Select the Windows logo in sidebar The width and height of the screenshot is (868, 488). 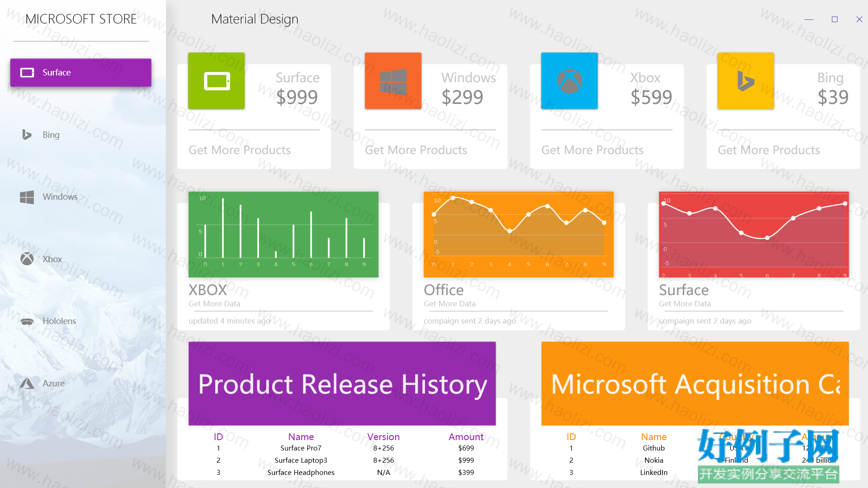click(27, 197)
